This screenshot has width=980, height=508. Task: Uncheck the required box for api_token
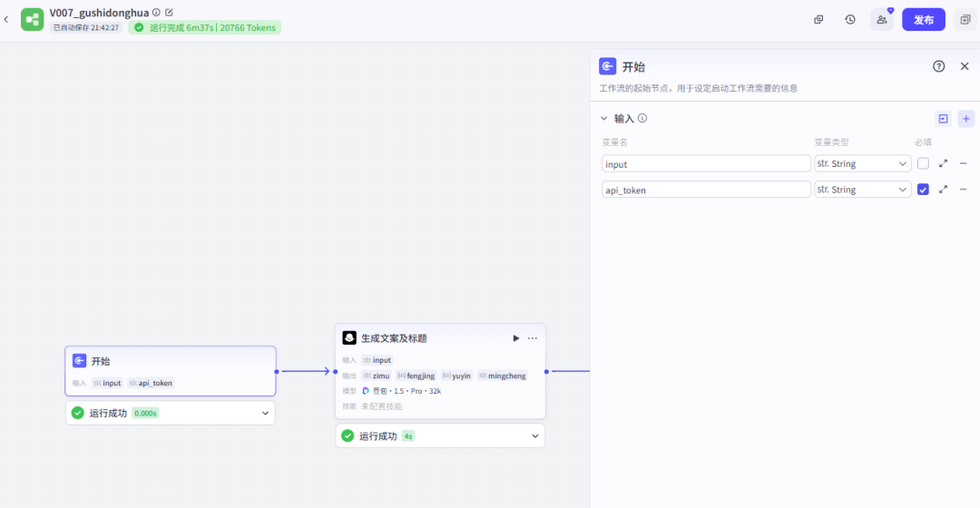tap(923, 190)
